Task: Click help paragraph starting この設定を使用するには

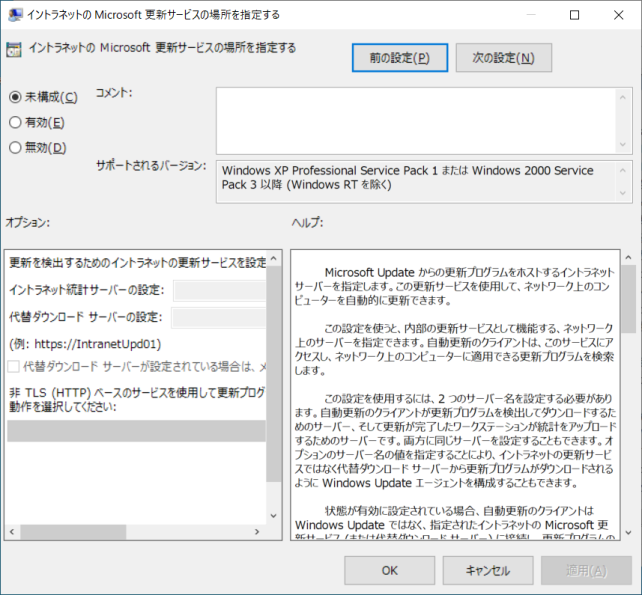Action: (454, 441)
